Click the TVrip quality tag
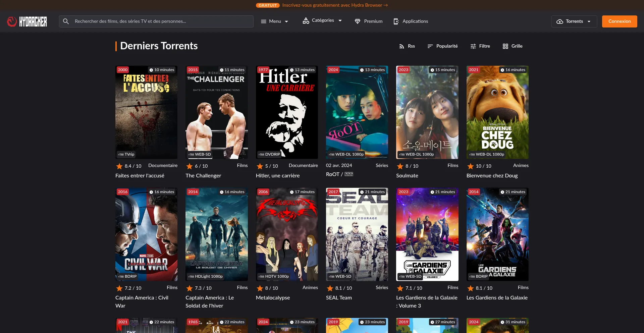 [126, 155]
